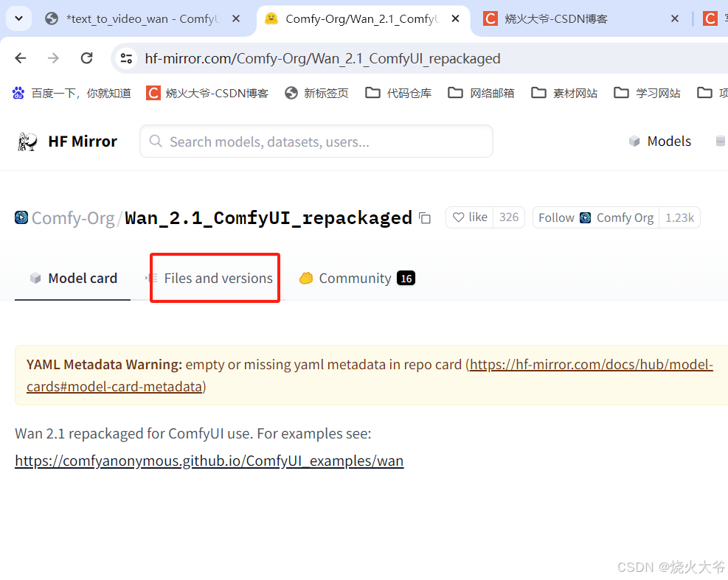Open the 百度一下，你就知道 bookmark
Screen dimensions: 728x580
72,94
